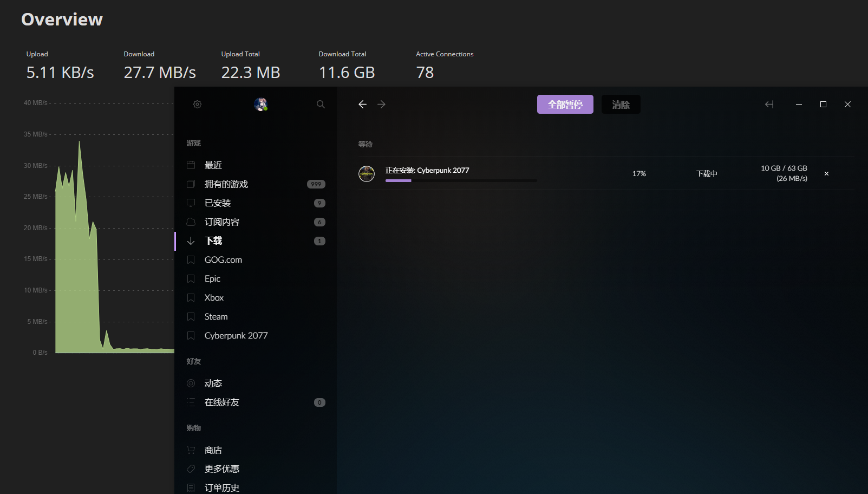Click the 清除 clear button

(621, 104)
